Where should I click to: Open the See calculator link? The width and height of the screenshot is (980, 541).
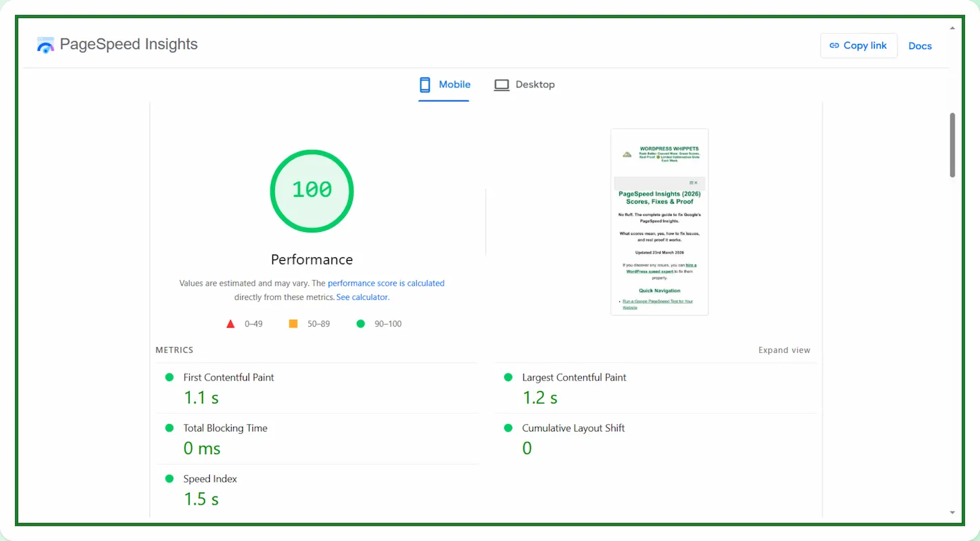click(362, 297)
